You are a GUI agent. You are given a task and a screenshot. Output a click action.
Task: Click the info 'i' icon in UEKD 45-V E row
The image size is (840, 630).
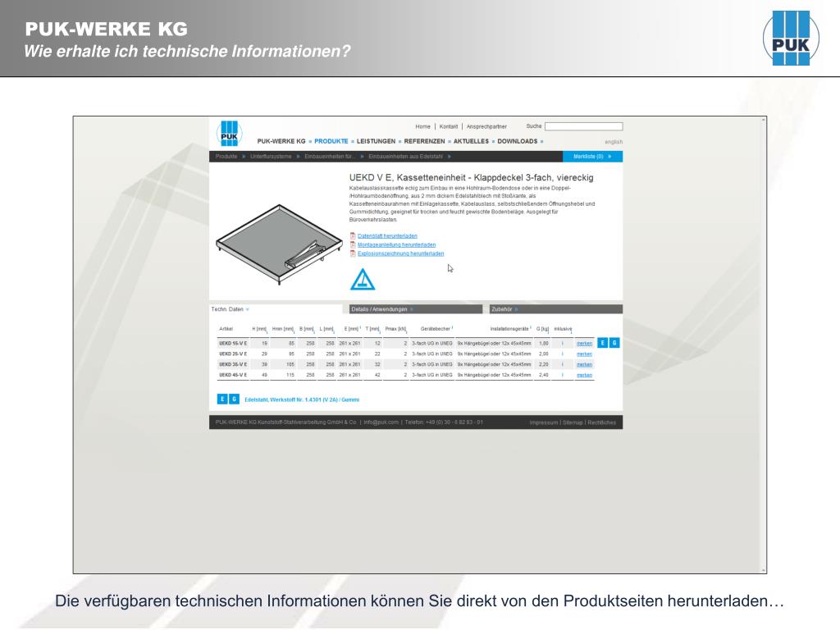[563, 375]
